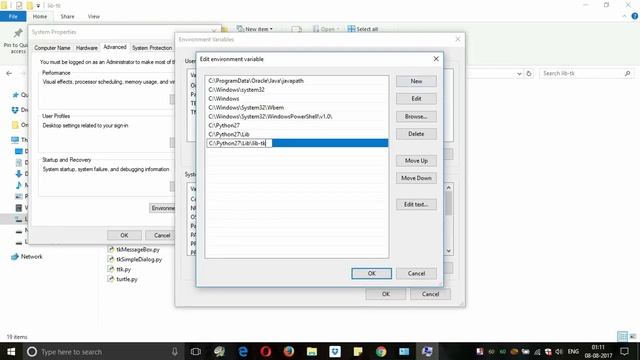The height and width of the screenshot is (360, 640).
Task: Select the System32\Wbem path entry
Action: coord(297,107)
